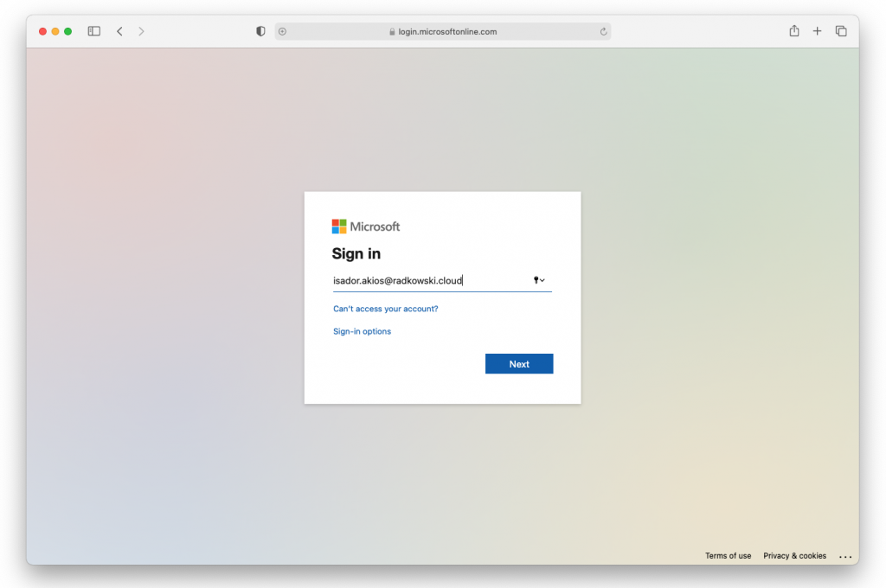This screenshot has height=588, width=886.
Task: Minimize the window with yellow button
Action: pos(55,31)
